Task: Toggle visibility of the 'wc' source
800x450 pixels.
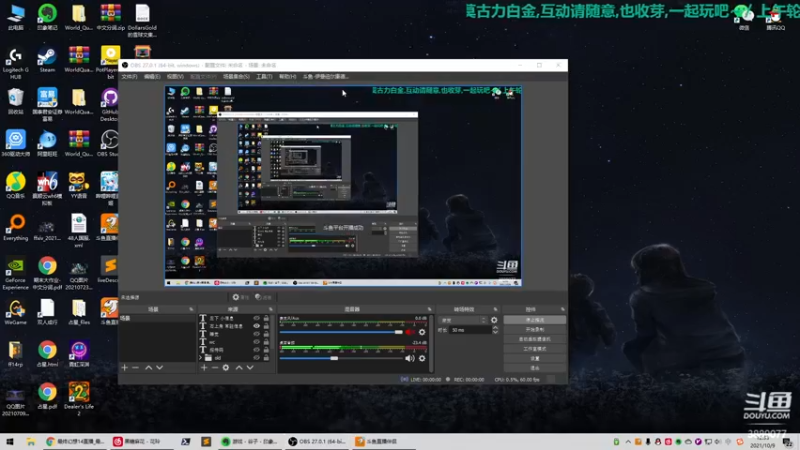Action: coord(257,342)
